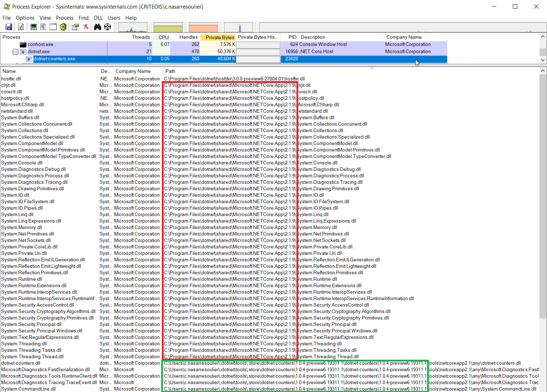Select Find Window's Process crosshair icon

click(x=107, y=27)
